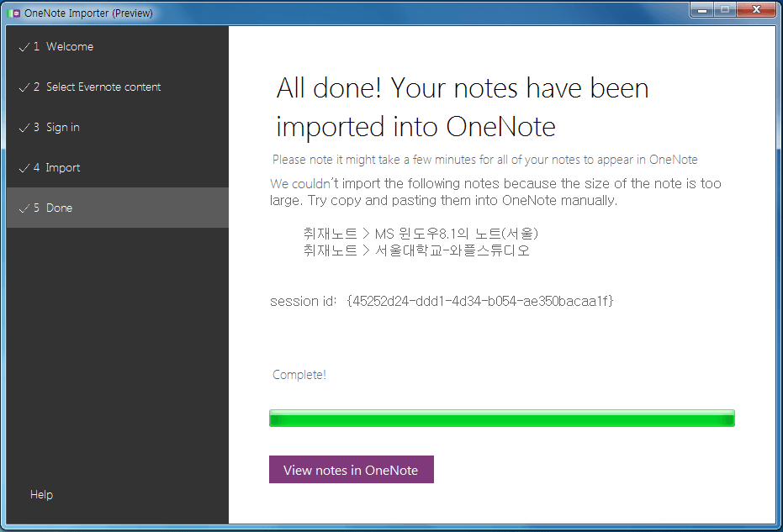
Task: Click the checkmark next to Sign in
Action: point(24,128)
